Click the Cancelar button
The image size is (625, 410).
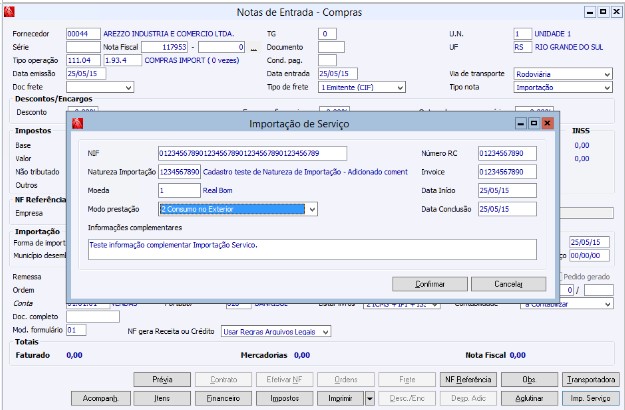click(508, 284)
